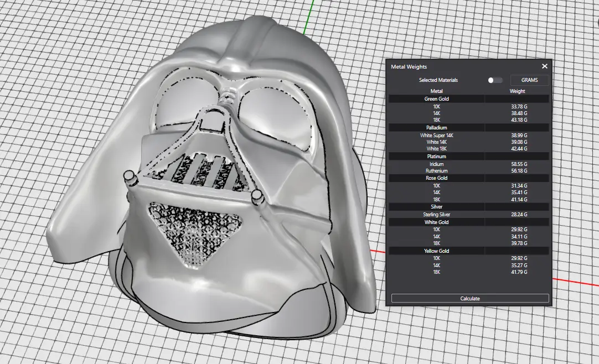Viewport: 599px width, 364px height.
Task: Click the 31.34 G weight value
Action: (519, 186)
